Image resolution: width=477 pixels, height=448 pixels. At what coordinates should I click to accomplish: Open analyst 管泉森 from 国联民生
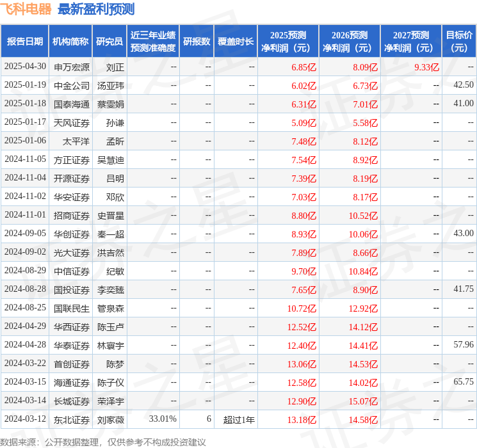(x=110, y=308)
